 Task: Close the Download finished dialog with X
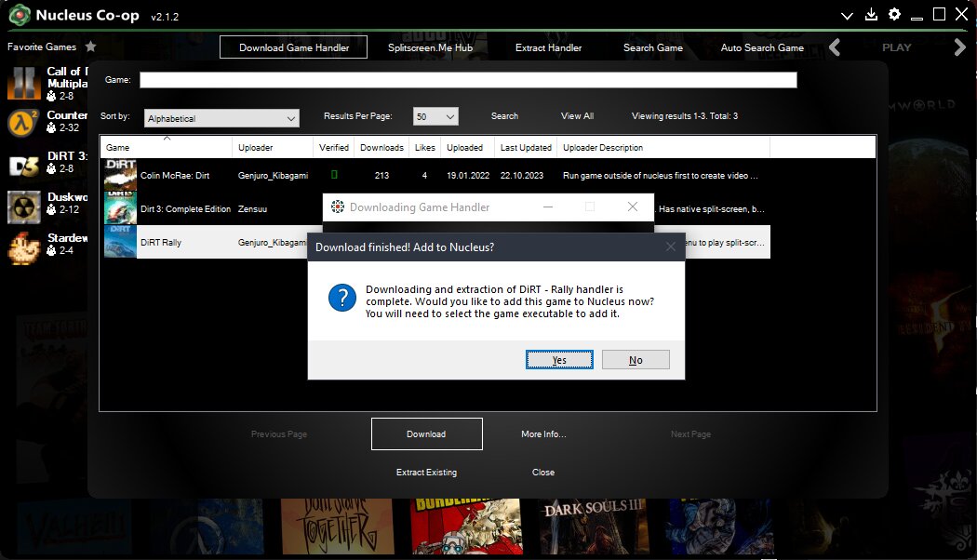[x=670, y=247]
